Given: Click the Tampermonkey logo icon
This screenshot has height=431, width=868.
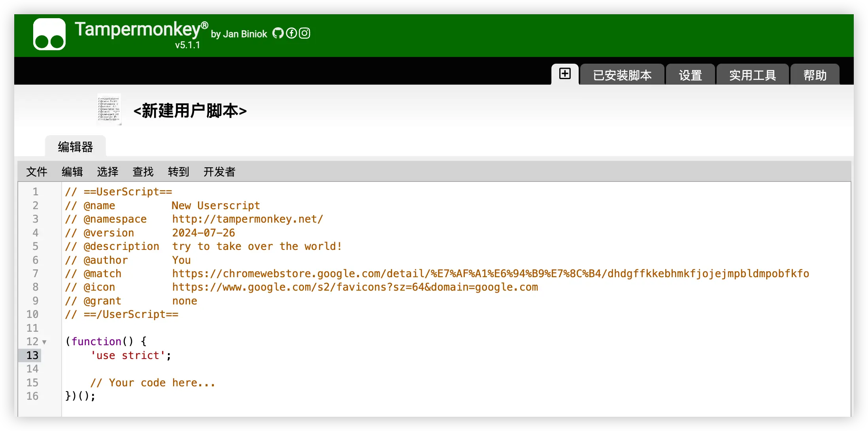Looking at the screenshot, I should pyautogui.click(x=49, y=34).
